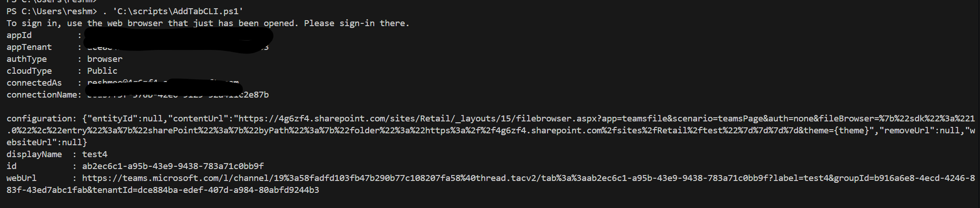Click the connectionName property label
Screen dimensions: 980x208
tap(41, 95)
